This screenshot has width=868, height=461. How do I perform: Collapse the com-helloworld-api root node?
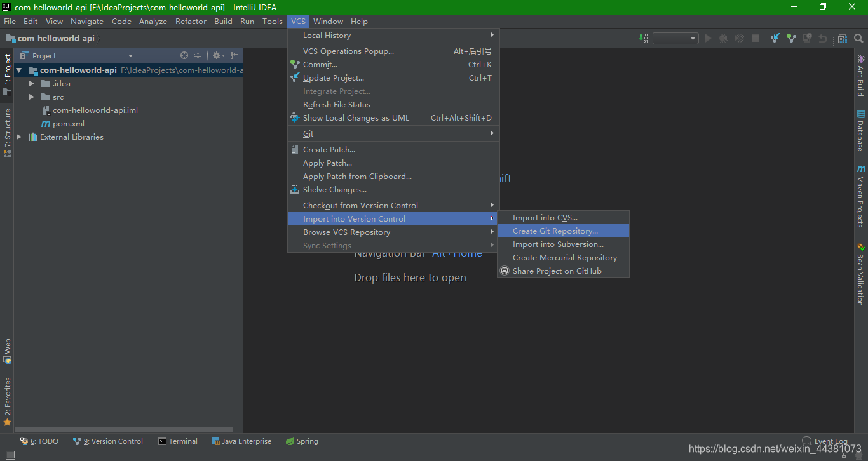pyautogui.click(x=19, y=70)
